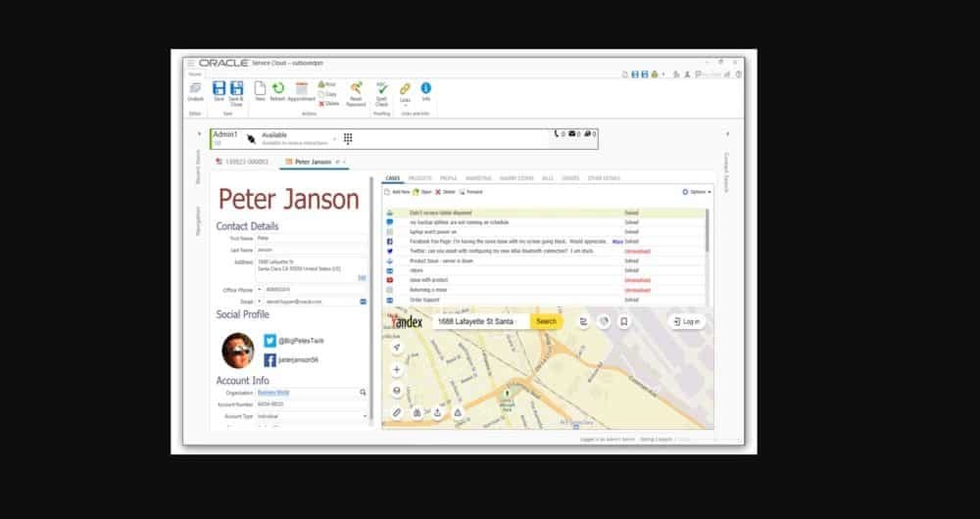Click the More link in Facebook case
Viewport: 980px width, 519px height.
pos(617,242)
